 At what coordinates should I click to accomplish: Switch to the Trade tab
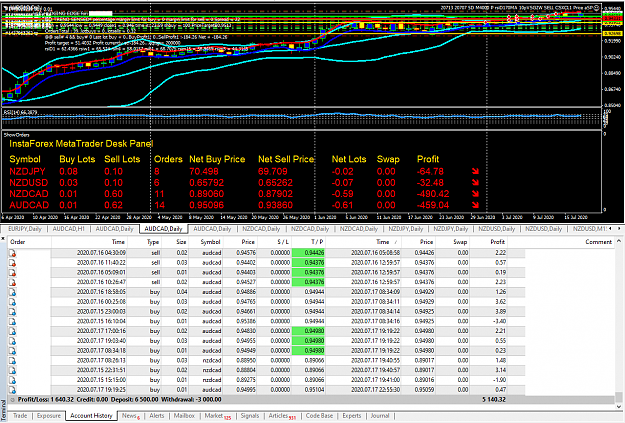click(x=20, y=415)
